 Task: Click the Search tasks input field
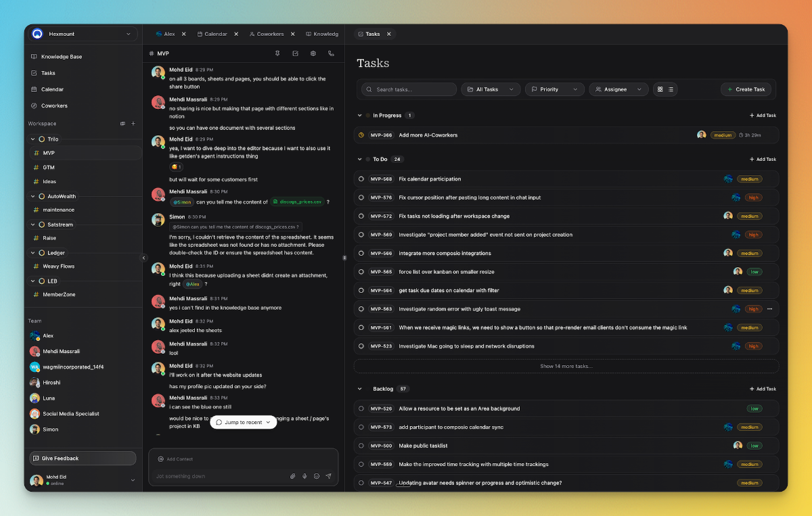point(409,89)
